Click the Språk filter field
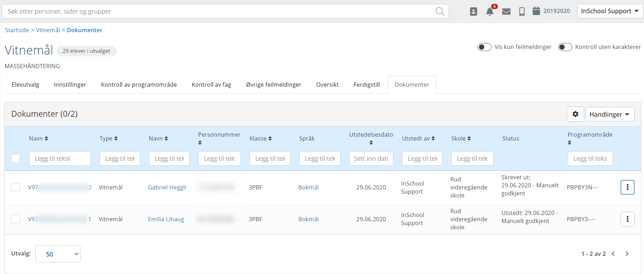The width and height of the screenshot is (644, 274). pyautogui.click(x=320, y=158)
